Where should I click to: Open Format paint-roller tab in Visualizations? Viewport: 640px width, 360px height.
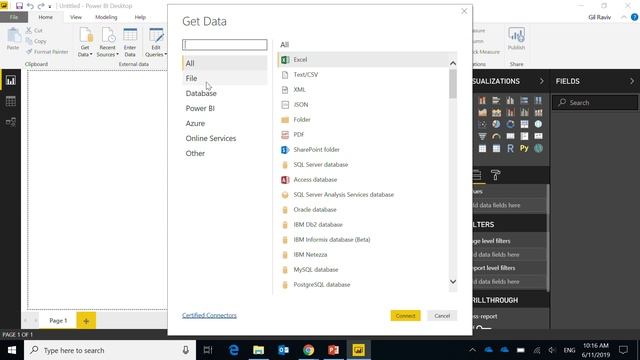pos(496,176)
